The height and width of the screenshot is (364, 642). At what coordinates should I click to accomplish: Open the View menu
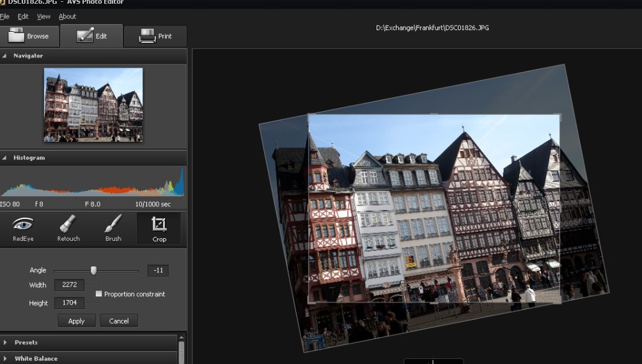click(43, 17)
